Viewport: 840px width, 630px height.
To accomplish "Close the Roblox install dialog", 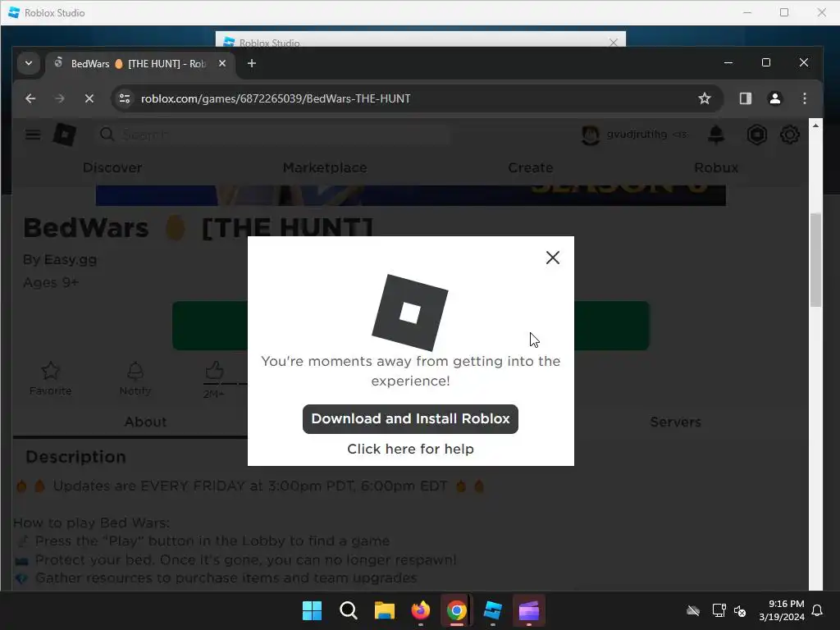I will click(552, 258).
